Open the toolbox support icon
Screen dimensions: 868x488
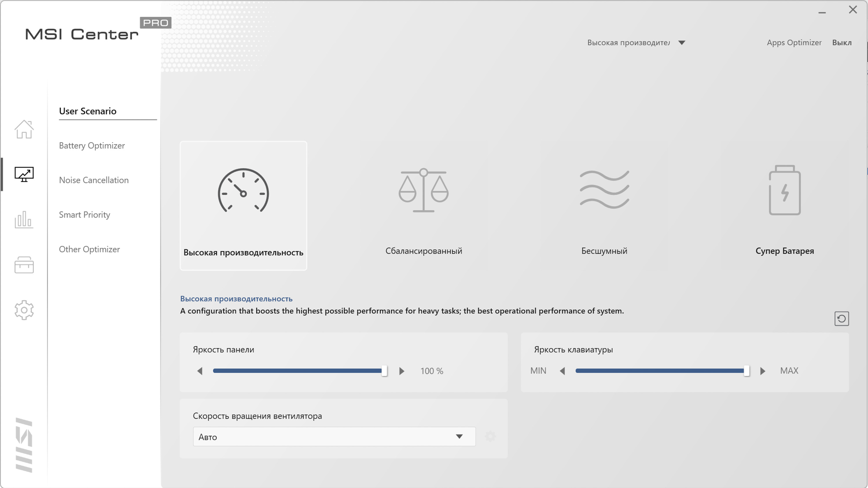click(24, 265)
